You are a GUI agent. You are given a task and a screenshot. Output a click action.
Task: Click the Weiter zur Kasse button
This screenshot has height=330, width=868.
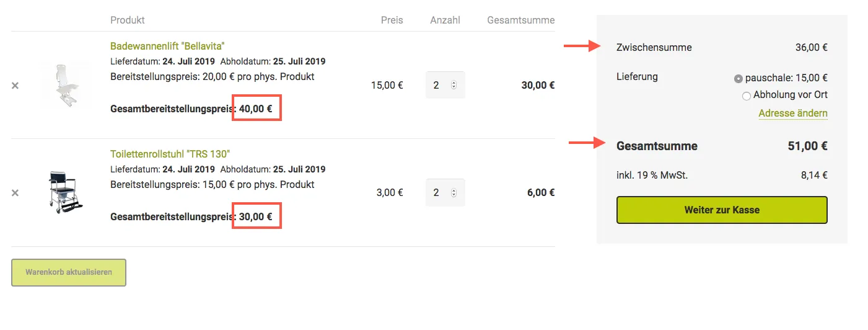point(722,210)
